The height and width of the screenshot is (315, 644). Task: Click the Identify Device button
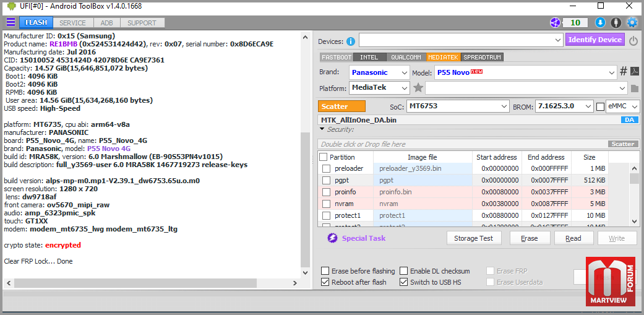(x=595, y=40)
